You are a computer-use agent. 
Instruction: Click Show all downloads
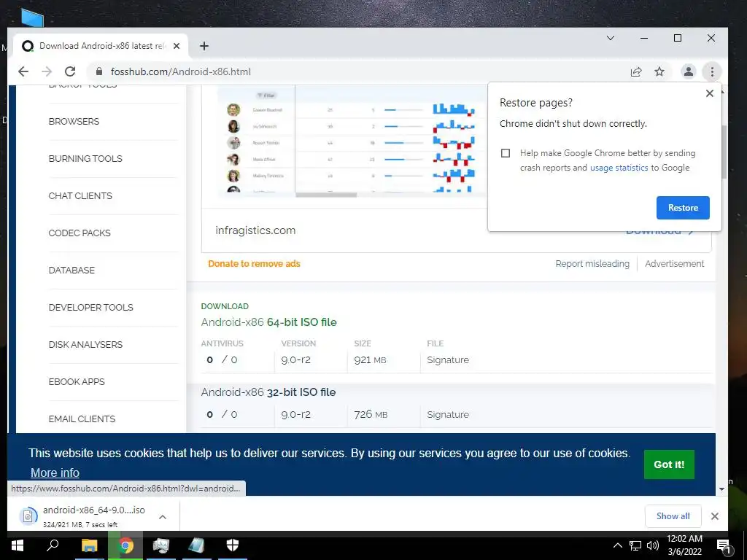[x=673, y=516]
